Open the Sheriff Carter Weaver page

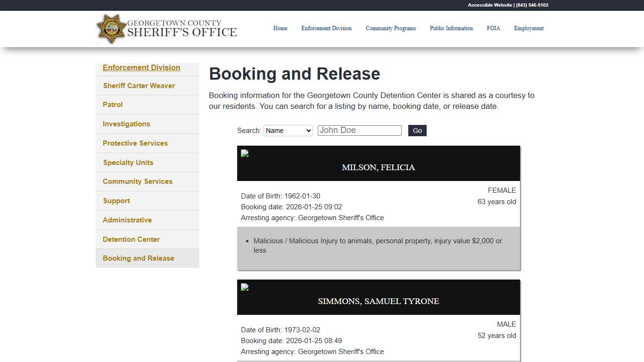(139, 86)
